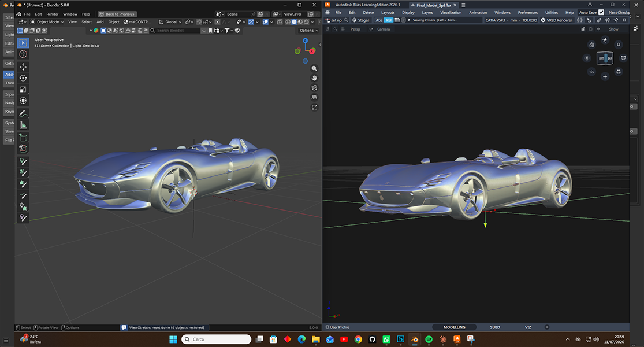Select the Move tool in Blender toolbar
This screenshot has height=347, width=644.
(23, 67)
